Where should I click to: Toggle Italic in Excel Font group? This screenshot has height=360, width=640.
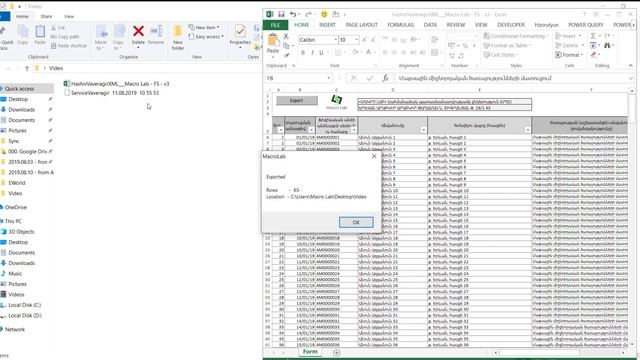coord(312,53)
